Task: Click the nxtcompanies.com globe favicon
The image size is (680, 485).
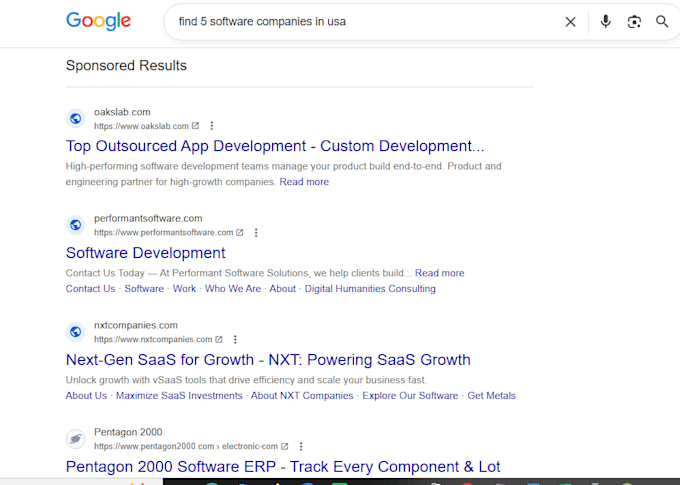Action: [76, 332]
